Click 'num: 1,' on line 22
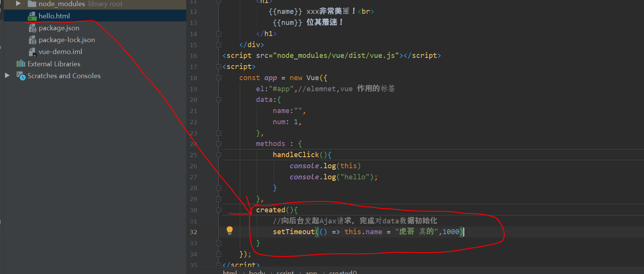Screen dimensions: 644x274 (287, 122)
